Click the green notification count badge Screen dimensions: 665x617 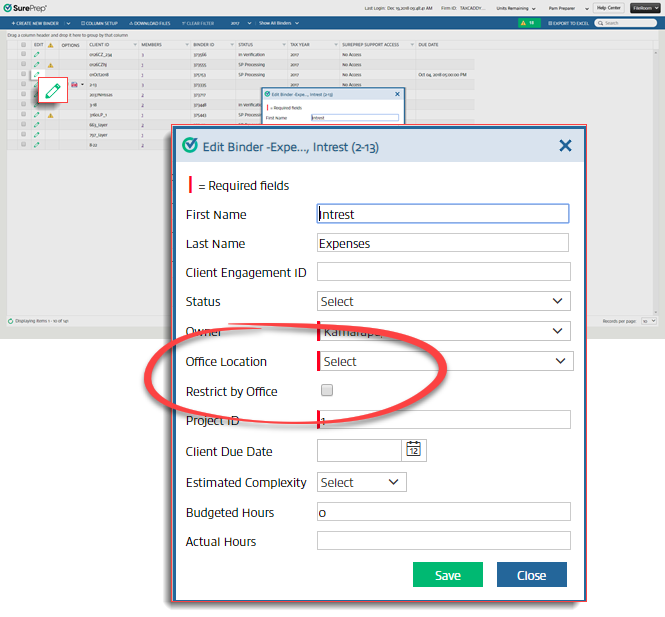coord(530,22)
